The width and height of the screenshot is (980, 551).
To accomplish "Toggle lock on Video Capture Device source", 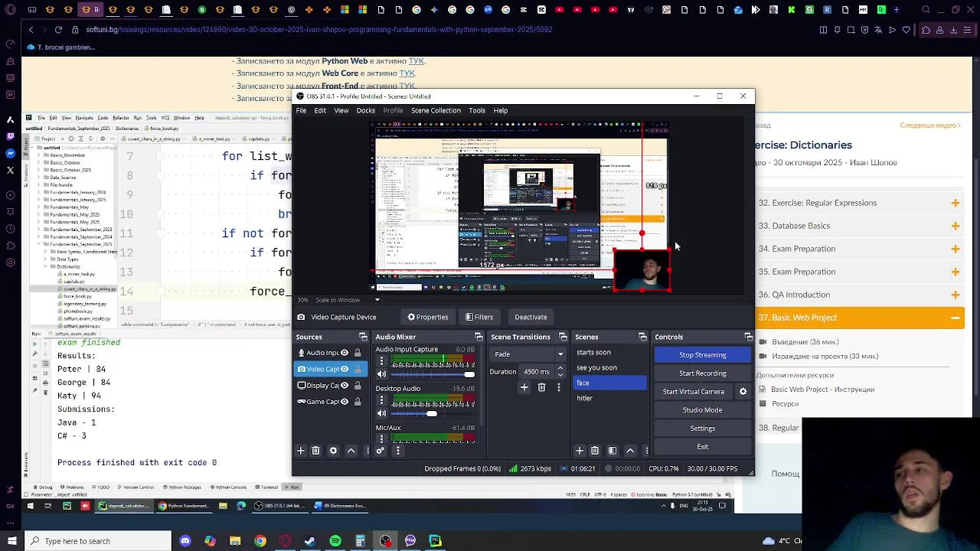I will pyautogui.click(x=358, y=369).
